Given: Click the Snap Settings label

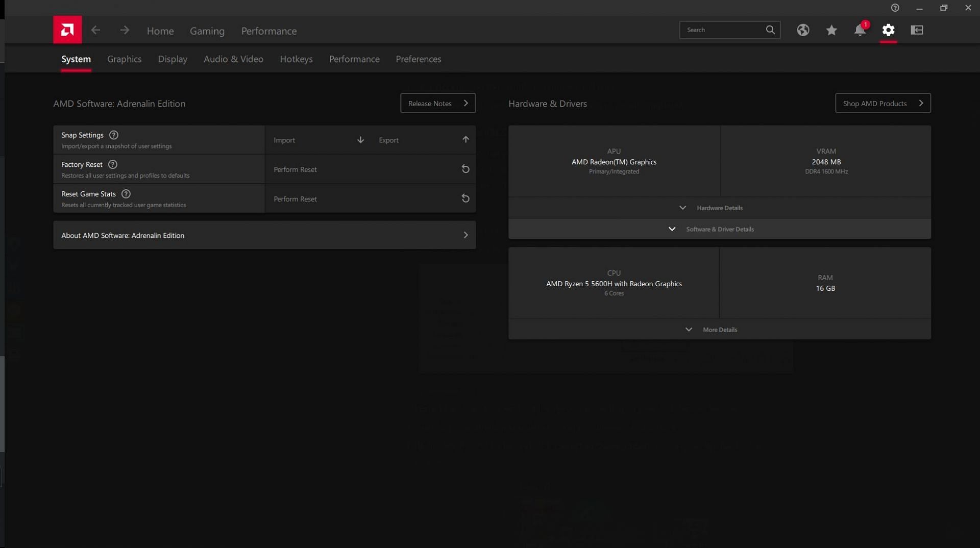Looking at the screenshot, I should 82,135.
